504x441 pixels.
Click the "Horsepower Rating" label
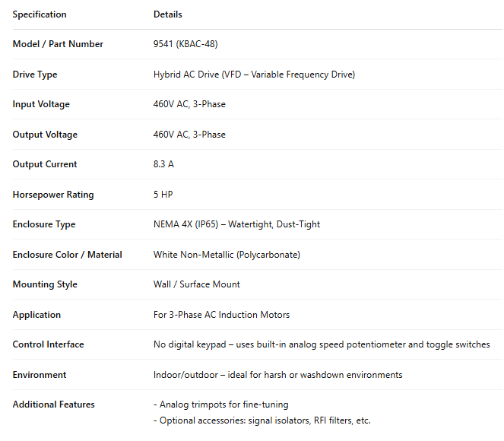coord(53,195)
